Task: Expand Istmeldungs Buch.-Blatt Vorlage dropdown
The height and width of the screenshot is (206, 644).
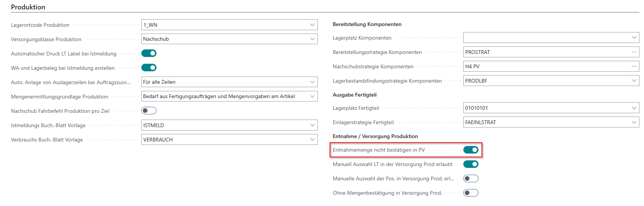Action: (312, 125)
